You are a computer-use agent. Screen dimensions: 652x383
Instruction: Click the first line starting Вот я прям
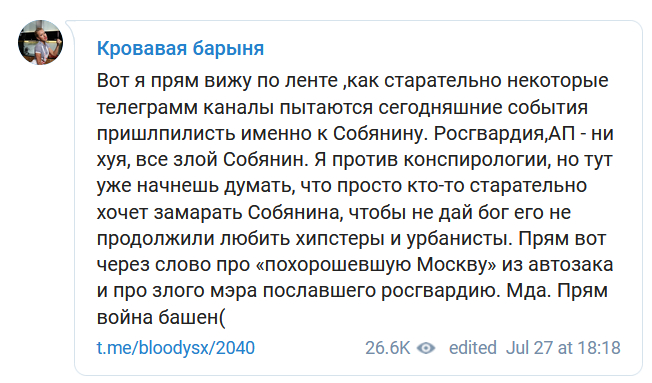pyautogui.click(x=353, y=81)
